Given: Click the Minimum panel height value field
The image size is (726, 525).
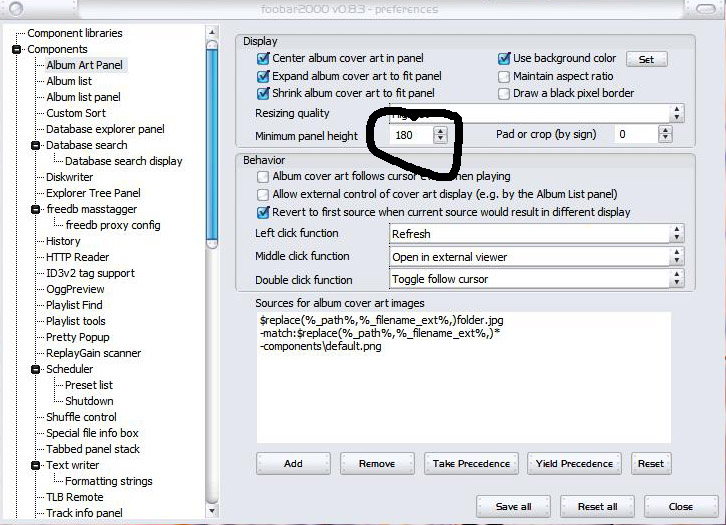Looking at the screenshot, I should coord(411,135).
